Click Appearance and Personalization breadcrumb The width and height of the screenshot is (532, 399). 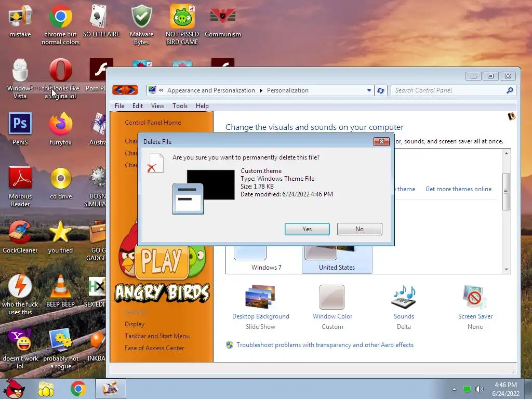coord(211,90)
